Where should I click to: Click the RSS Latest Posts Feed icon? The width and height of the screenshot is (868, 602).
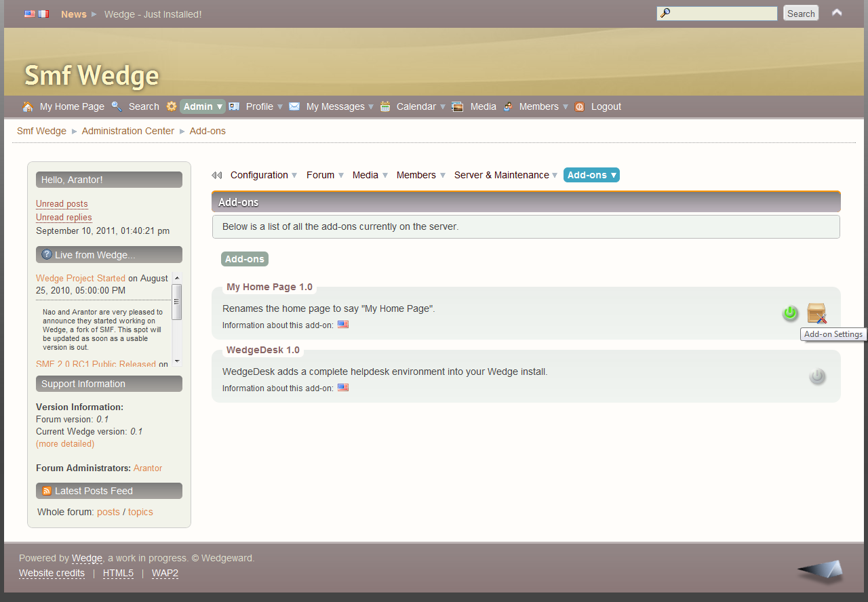pyautogui.click(x=47, y=491)
